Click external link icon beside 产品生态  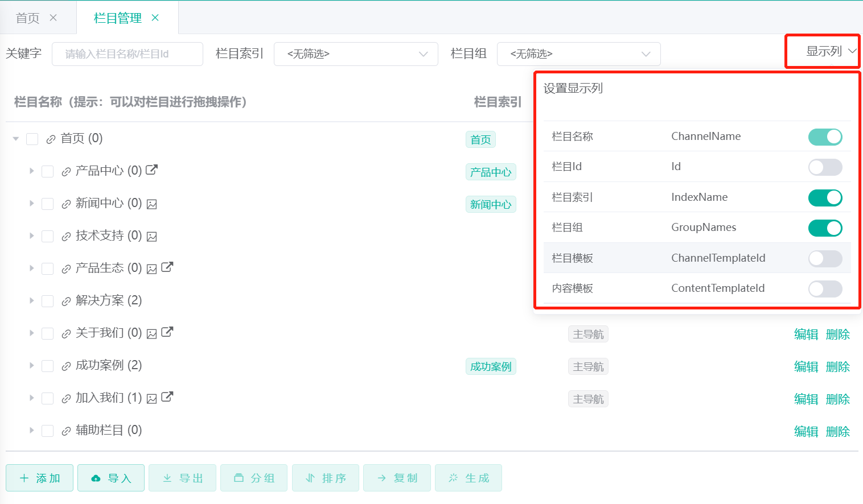click(x=167, y=267)
